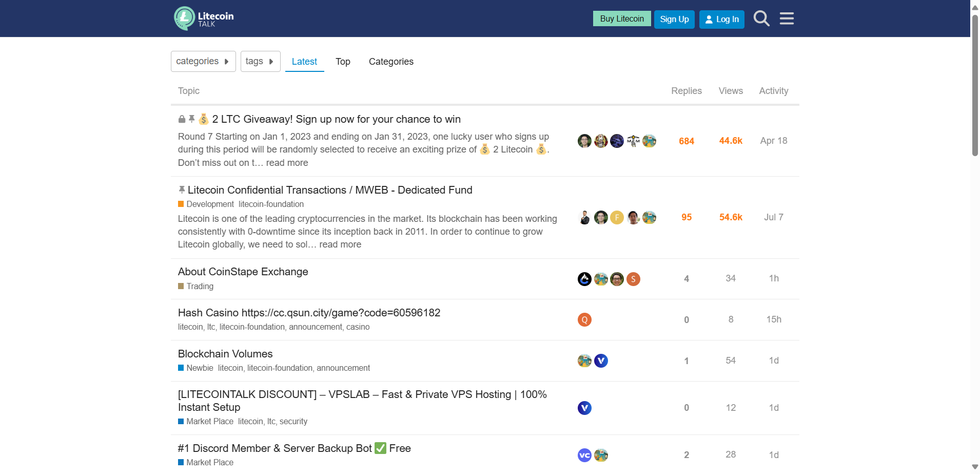This screenshot has height=474, width=980.
Task: Click the Litecoin Talk logo
Action: point(204,18)
